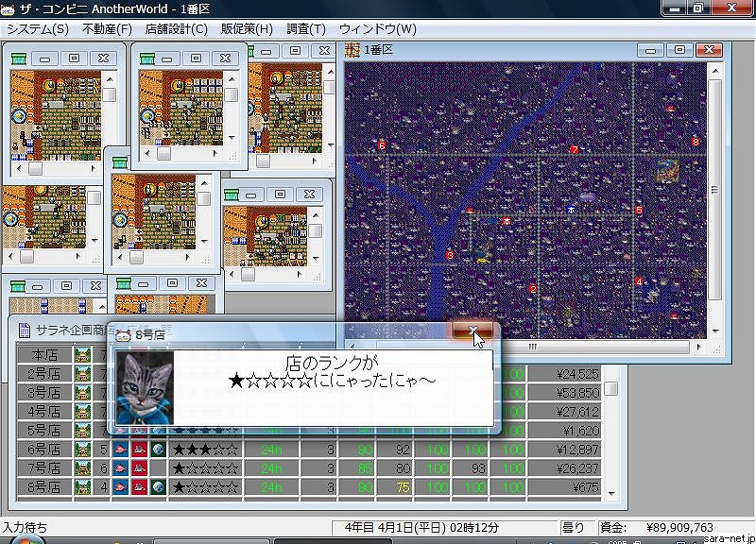
Task: Click the globe icon in the 6号店 row
Action: [x=154, y=449]
